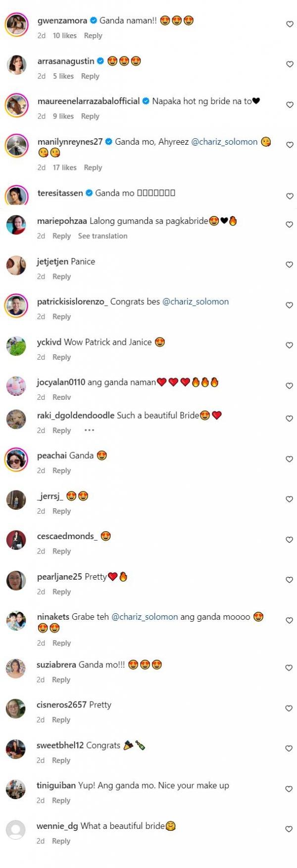The height and width of the screenshot is (868, 297).
Task: Open @chariz_solomon mention in ninakets' comment
Action: tap(145, 617)
